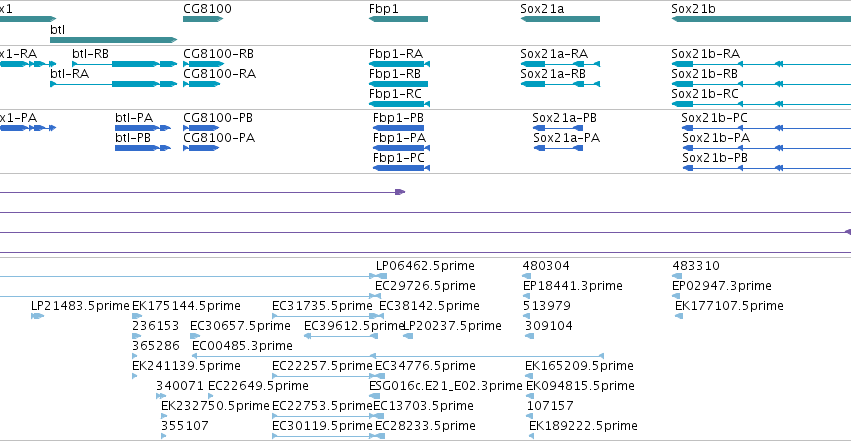851x441 pixels.
Task: Select transcript CG8100-RB label
Action: (219, 54)
